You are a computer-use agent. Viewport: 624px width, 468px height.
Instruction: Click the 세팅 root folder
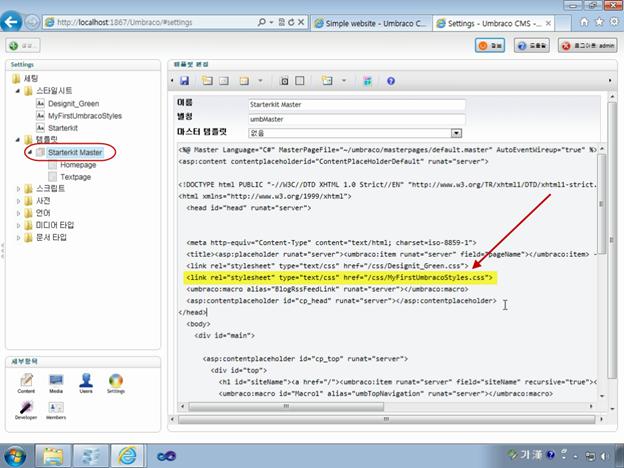pos(31,78)
